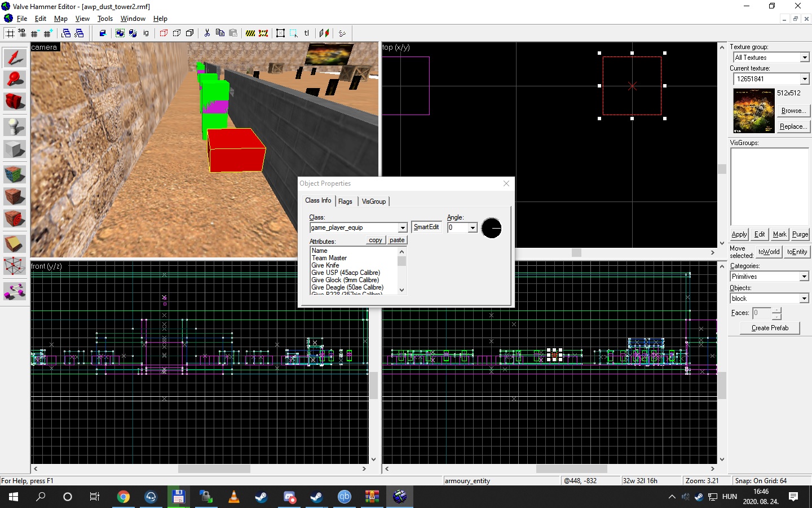Click the Load Window State icon
Image resolution: width=812 pixels, height=508 pixels.
[x=66, y=33]
